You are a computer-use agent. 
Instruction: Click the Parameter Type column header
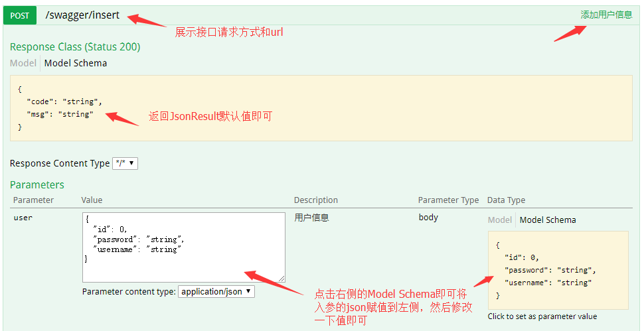pos(449,200)
